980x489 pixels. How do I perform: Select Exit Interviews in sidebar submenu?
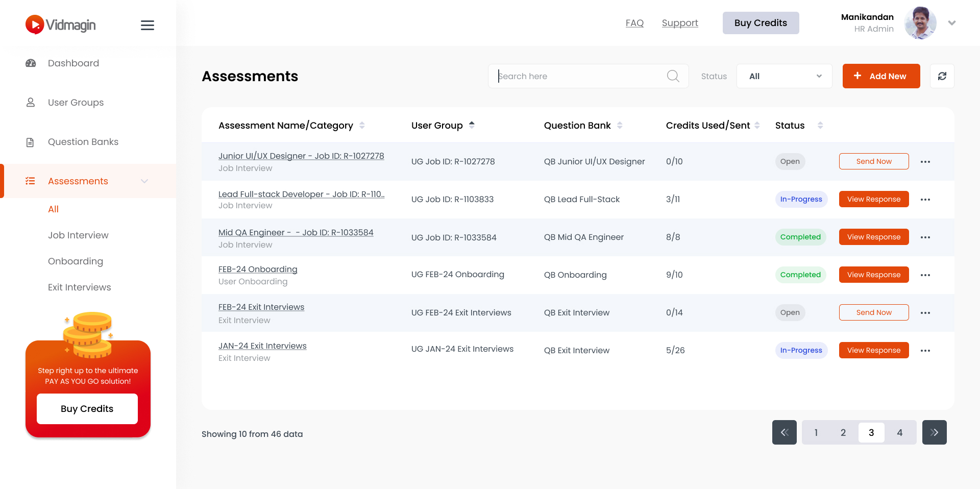79,287
